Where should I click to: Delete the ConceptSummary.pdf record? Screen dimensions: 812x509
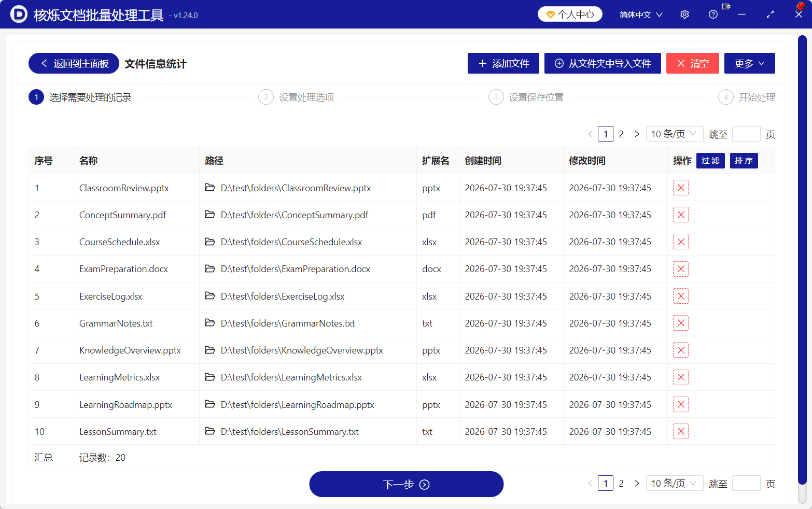pyautogui.click(x=680, y=215)
